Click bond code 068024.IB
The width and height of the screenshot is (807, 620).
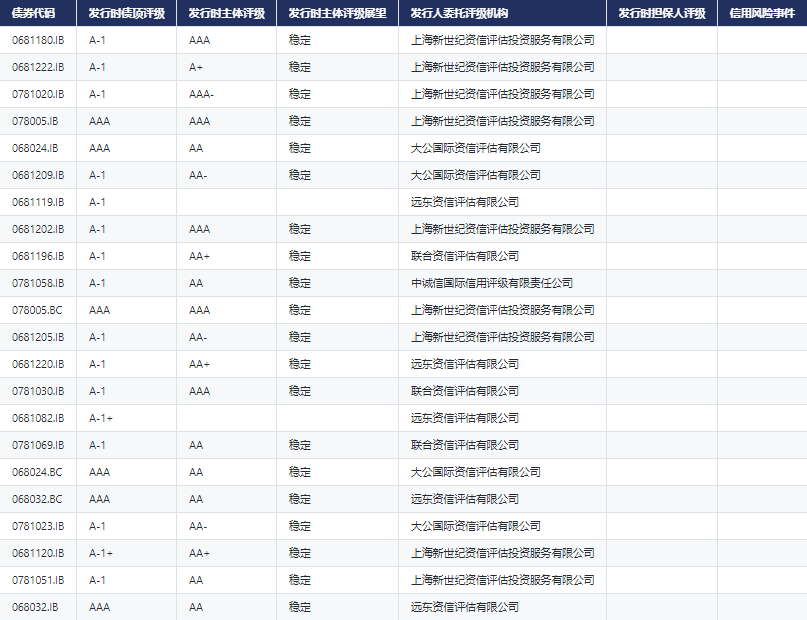pyautogui.click(x=35, y=148)
